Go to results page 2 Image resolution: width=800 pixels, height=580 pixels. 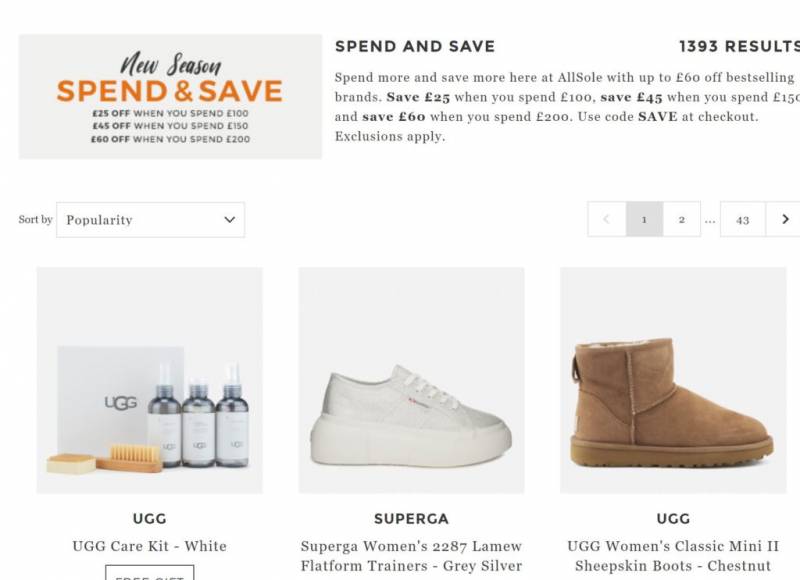[682, 219]
